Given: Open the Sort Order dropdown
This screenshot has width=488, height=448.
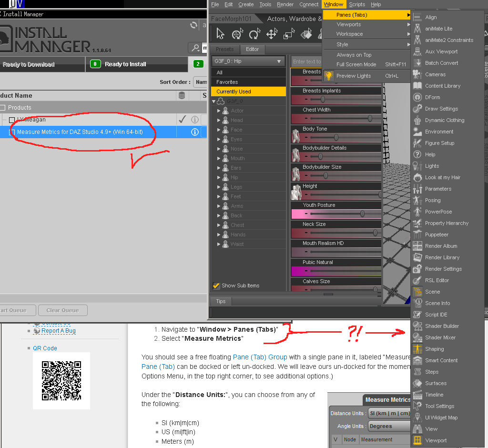Looking at the screenshot, I should (x=200, y=82).
